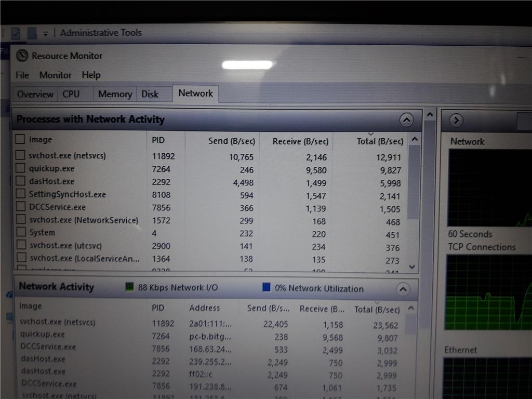
Task: Click the green Network I/O indicator square
Action: 129,287
